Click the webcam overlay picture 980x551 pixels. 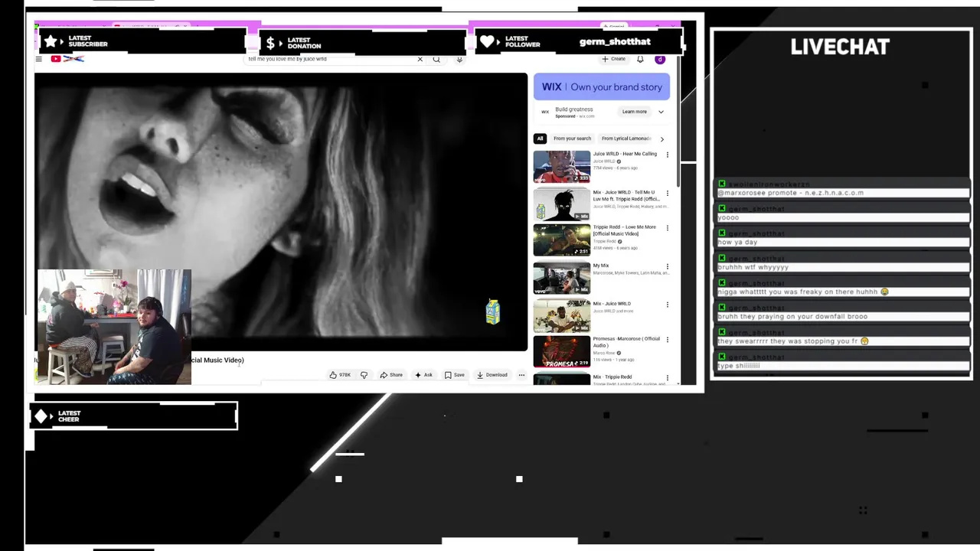click(x=114, y=327)
